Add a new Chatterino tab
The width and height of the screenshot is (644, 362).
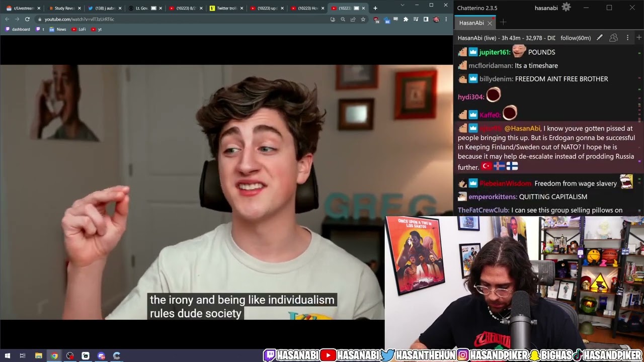[503, 23]
